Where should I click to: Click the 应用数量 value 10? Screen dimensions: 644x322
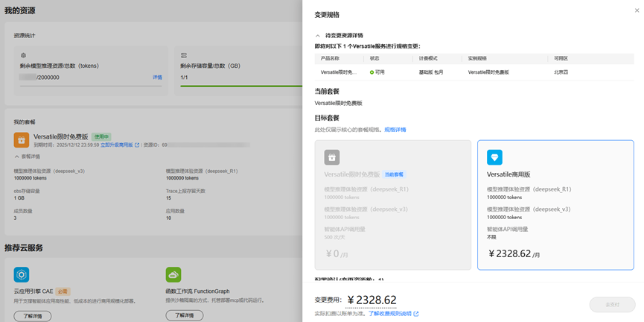coord(168,218)
